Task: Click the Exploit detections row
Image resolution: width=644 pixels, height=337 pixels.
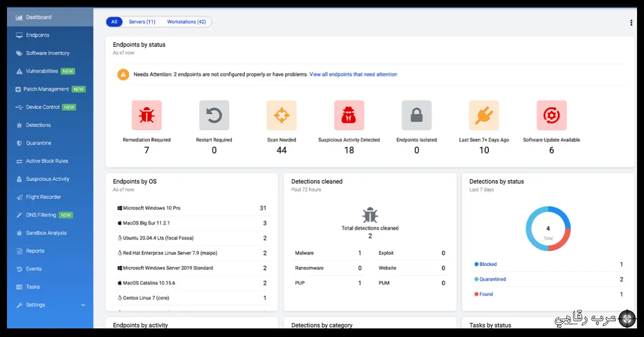Action: pos(412,253)
